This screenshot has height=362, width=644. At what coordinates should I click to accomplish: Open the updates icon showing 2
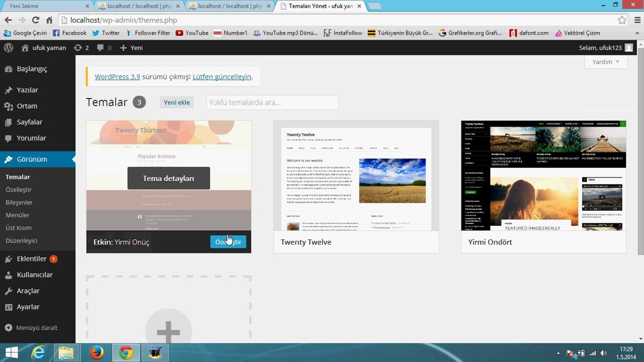coord(81,48)
